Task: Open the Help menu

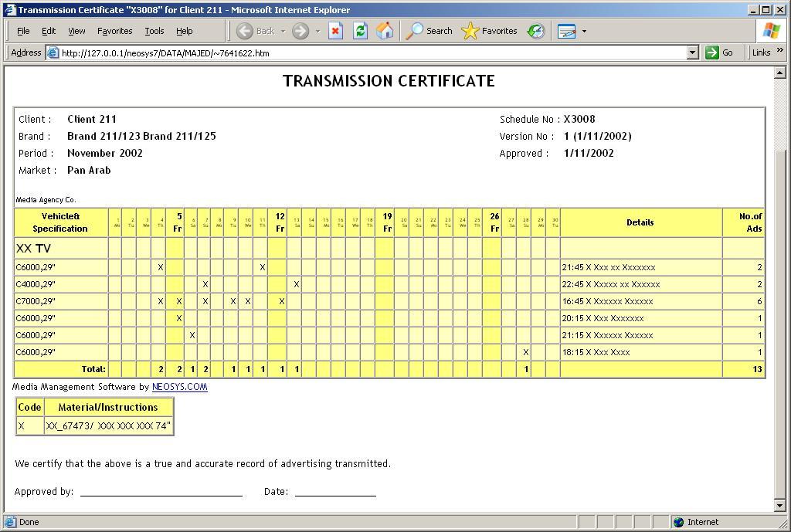Action: [184, 31]
